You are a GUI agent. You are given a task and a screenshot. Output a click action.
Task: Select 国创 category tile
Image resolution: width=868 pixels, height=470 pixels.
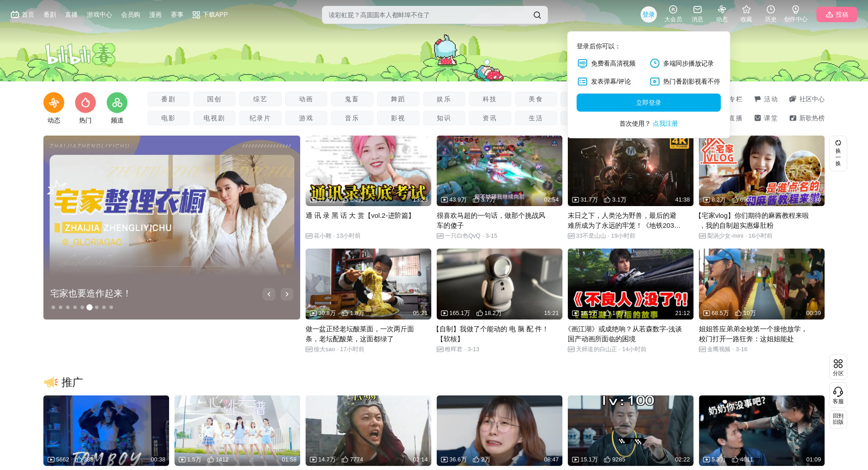coord(214,99)
